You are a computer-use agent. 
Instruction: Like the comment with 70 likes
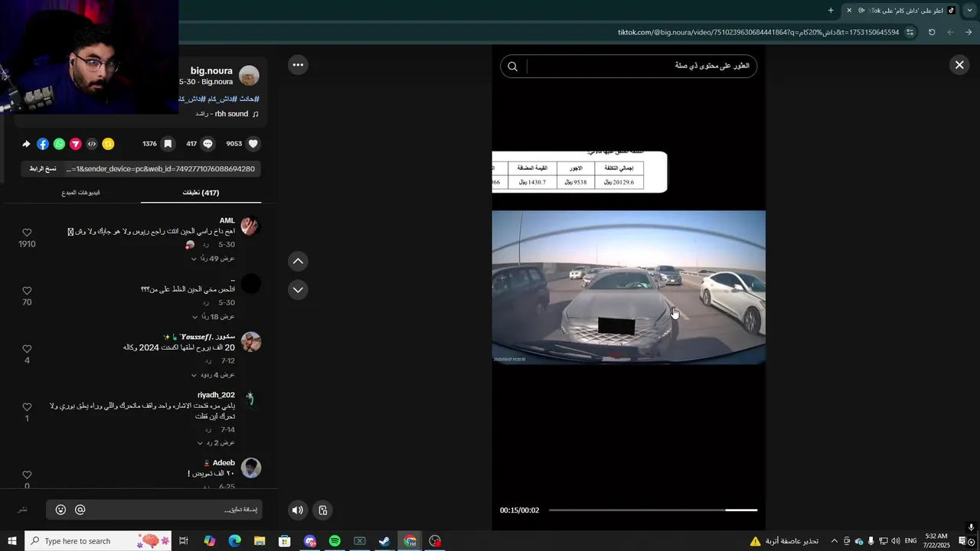pos(27,291)
